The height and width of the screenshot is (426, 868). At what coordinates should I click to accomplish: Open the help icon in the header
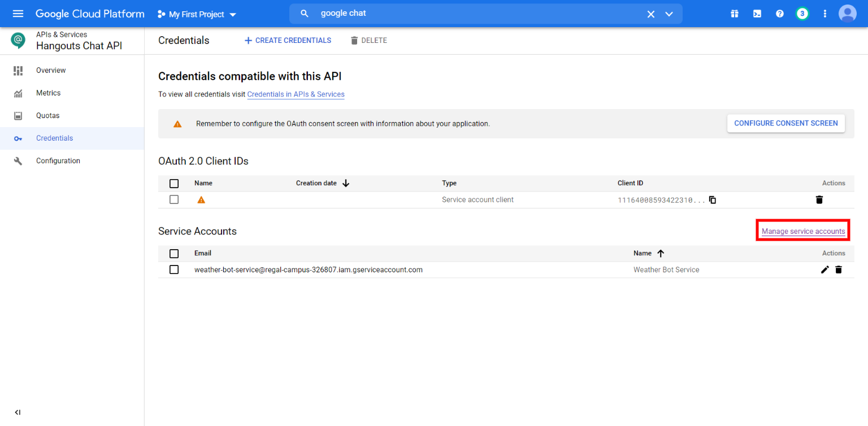coord(780,14)
